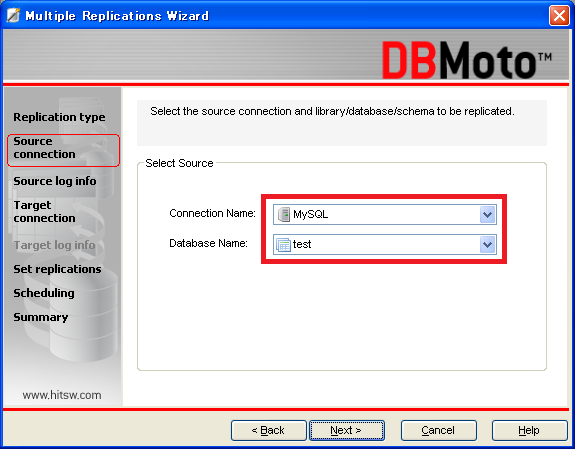Jump to the Target connection step

pyautogui.click(x=44, y=212)
